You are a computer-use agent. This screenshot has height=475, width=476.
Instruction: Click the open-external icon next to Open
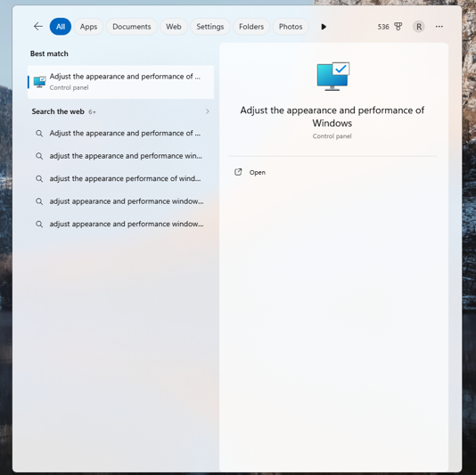click(238, 172)
